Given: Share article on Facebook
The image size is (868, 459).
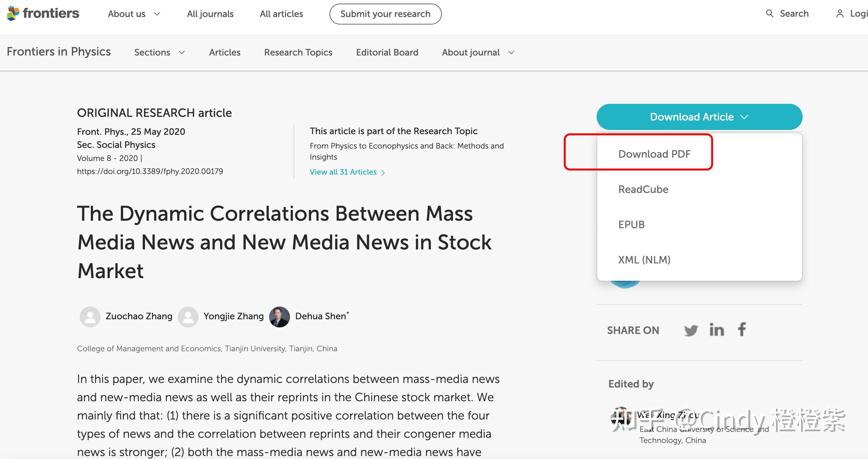Looking at the screenshot, I should [x=742, y=329].
